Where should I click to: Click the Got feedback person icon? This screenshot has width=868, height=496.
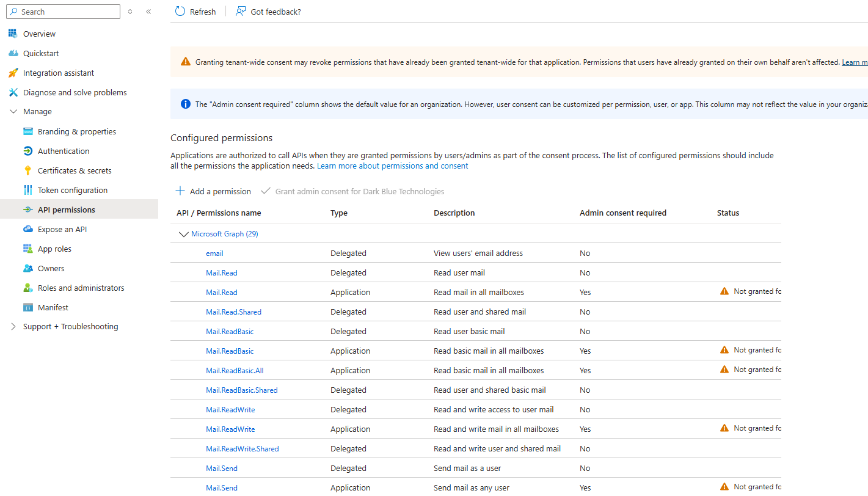[241, 12]
